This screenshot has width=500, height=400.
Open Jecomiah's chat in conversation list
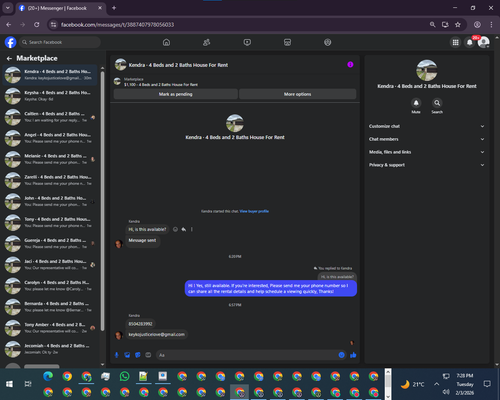tap(50, 349)
